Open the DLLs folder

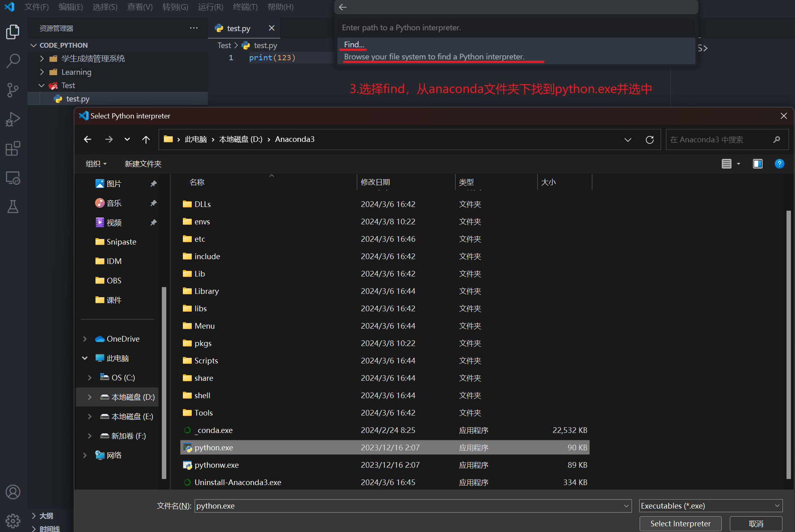point(385,204)
